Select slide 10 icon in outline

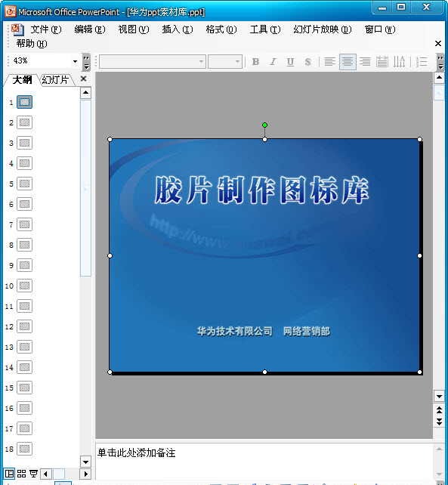[x=24, y=286]
